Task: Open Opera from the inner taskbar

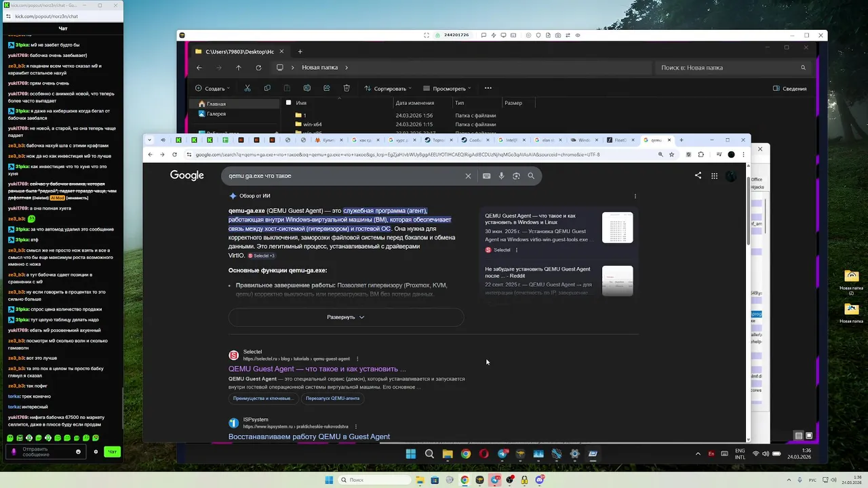Action: (x=484, y=454)
